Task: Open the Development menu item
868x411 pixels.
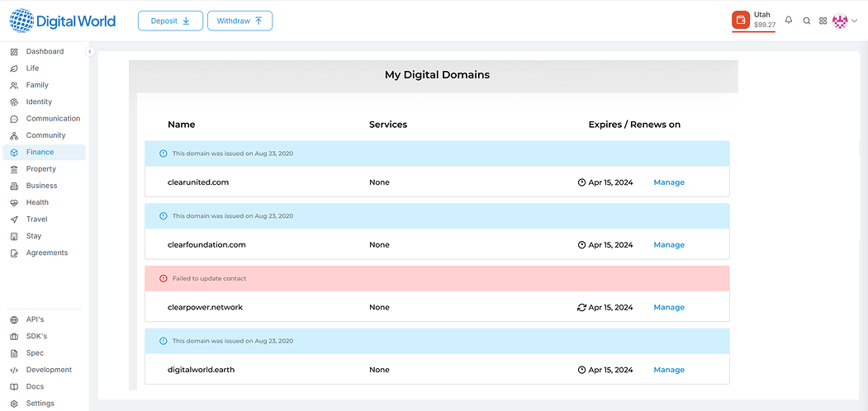Action: 45,370
